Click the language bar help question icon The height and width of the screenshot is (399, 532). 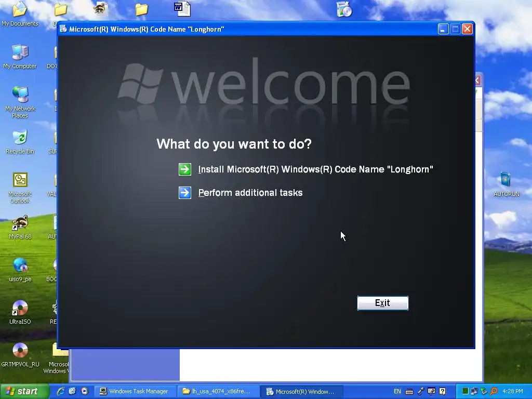pyautogui.click(x=443, y=391)
